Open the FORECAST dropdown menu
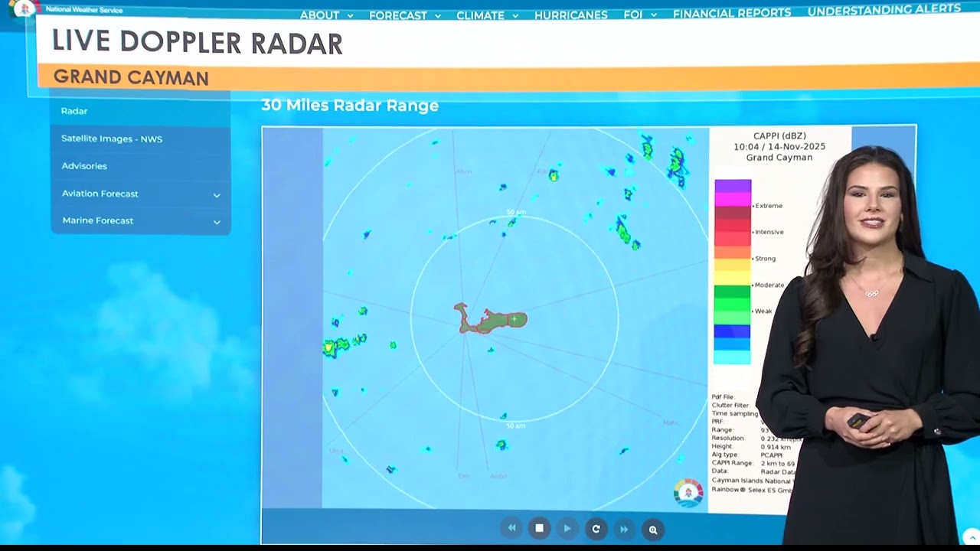The width and height of the screenshot is (980, 551). click(x=405, y=15)
